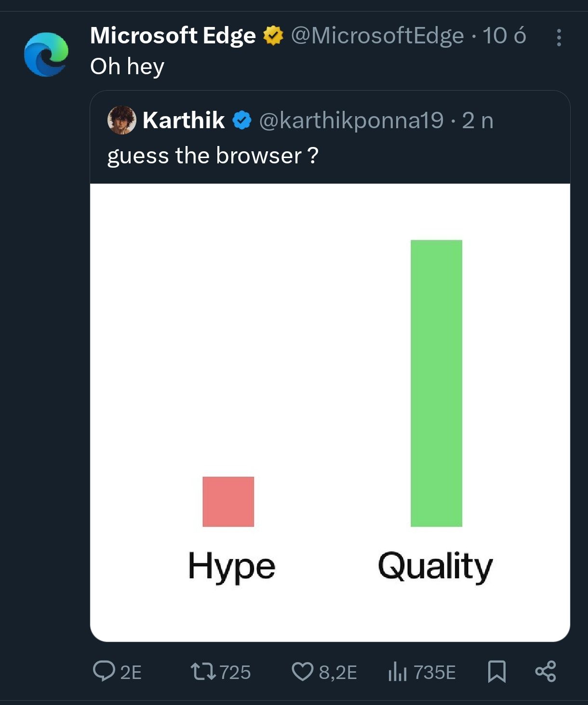Click the 8,2E likes count
The image size is (588, 705).
(x=337, y=672)
